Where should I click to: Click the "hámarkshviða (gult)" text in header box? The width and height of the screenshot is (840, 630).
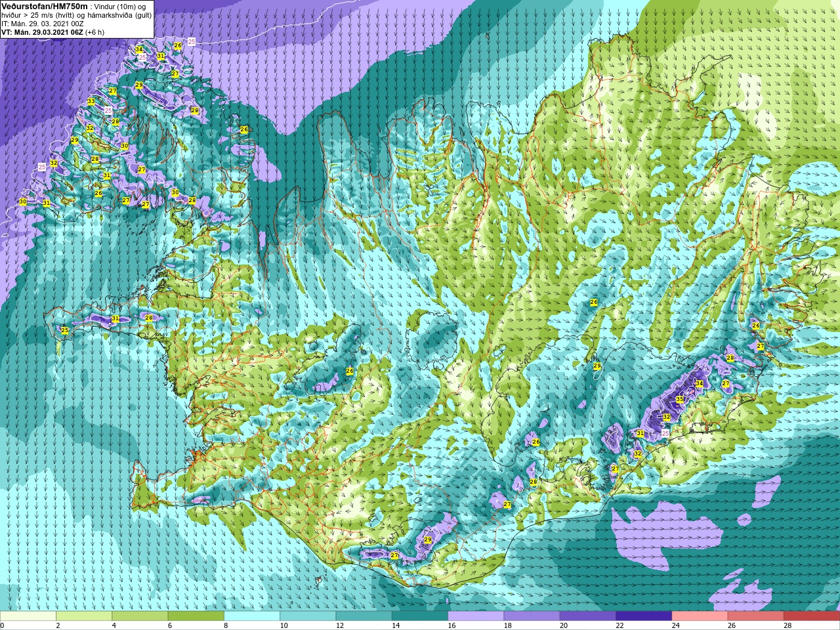[x=119, y=15]
